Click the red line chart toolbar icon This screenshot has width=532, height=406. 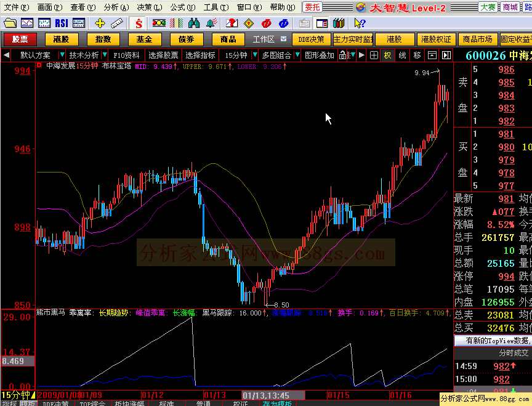27,23
